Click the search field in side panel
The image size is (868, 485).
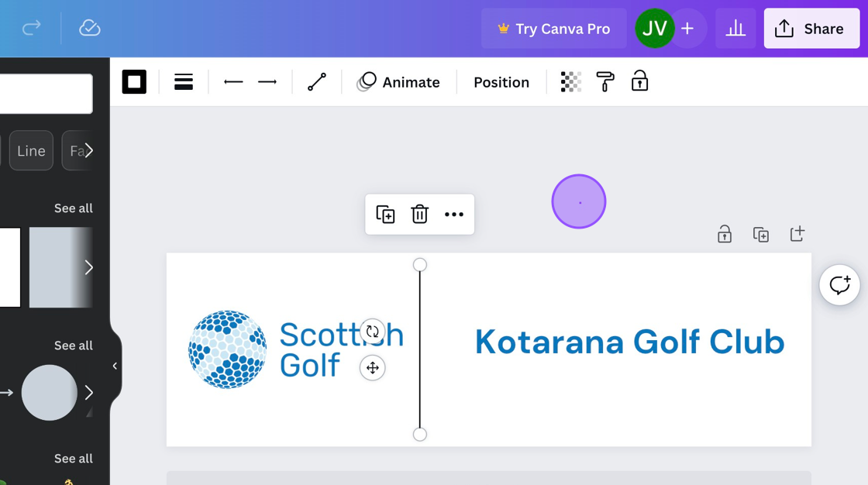point(46,94)
